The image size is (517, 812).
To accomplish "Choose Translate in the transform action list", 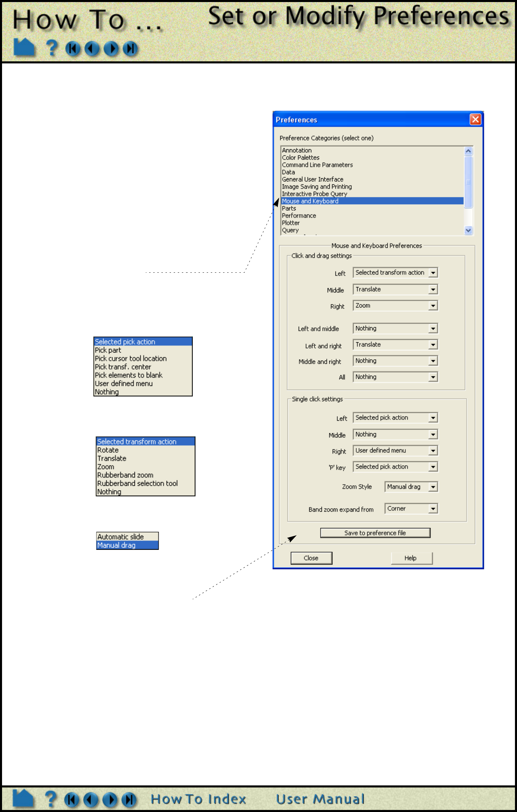I will tap(145, 458).
